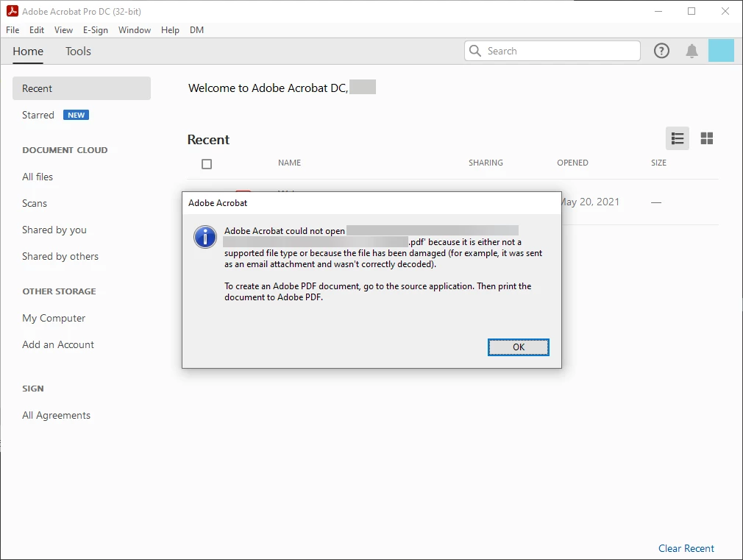Open the Help menu
Viewport: 743px width, 560px height.
pyautogui.click(x=170, y=30)
